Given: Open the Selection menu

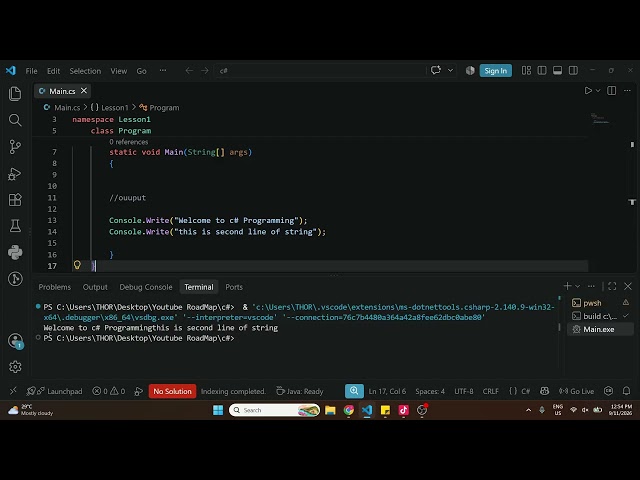Looking at the screenshot, I should (x=85, y=71).
